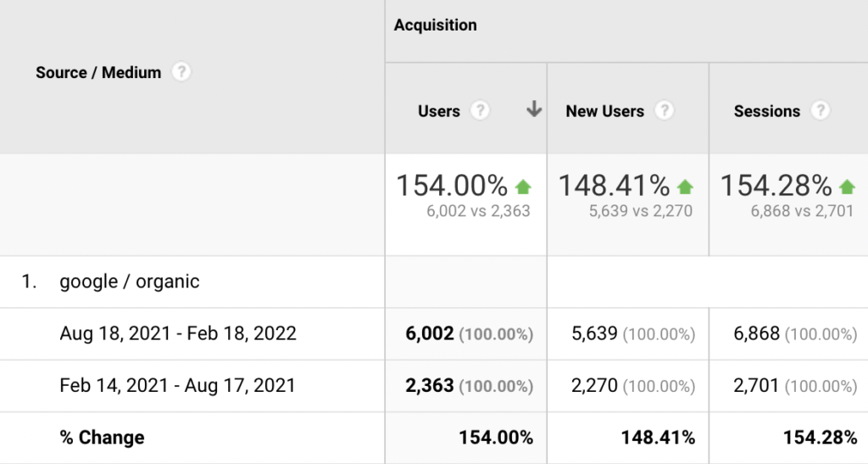Open the Sessions column help icon
This screenshot has height=464, width=868.
(x=820, y=111)
